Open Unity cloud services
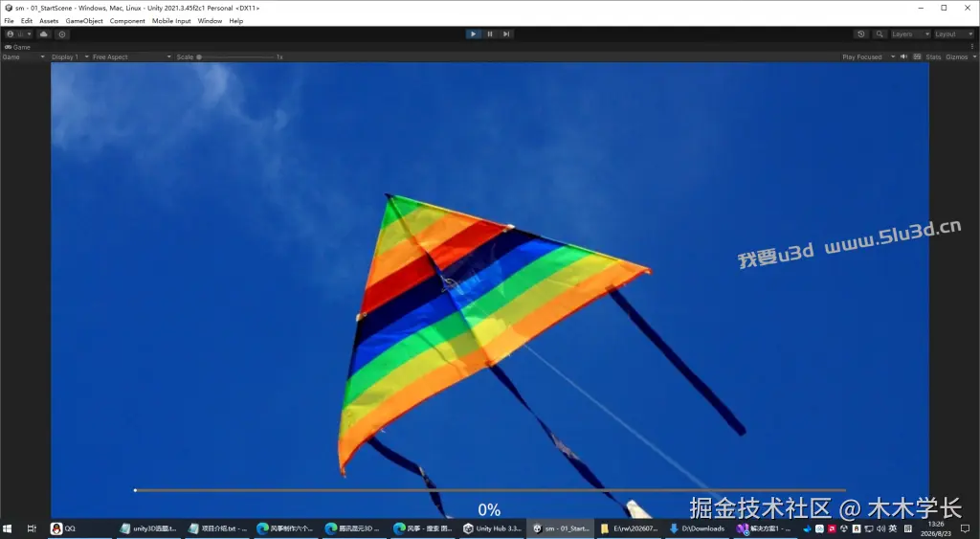The height and width of the screenshot is (539, 980). [x=44, y=34]
